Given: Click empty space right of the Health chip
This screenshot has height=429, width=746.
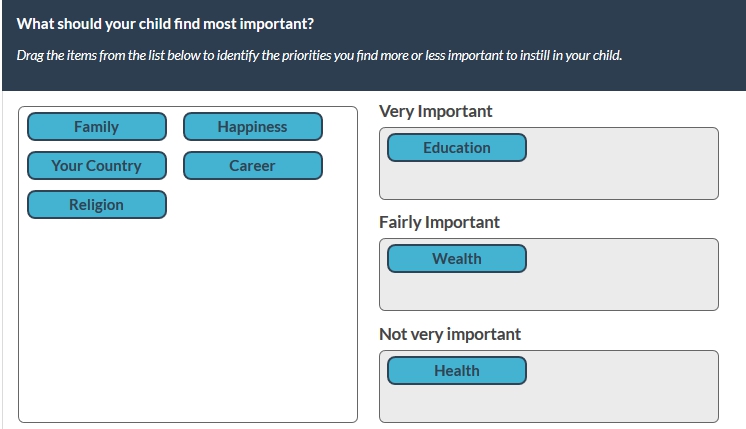Looking at the screenshot, I should (620, 371).
